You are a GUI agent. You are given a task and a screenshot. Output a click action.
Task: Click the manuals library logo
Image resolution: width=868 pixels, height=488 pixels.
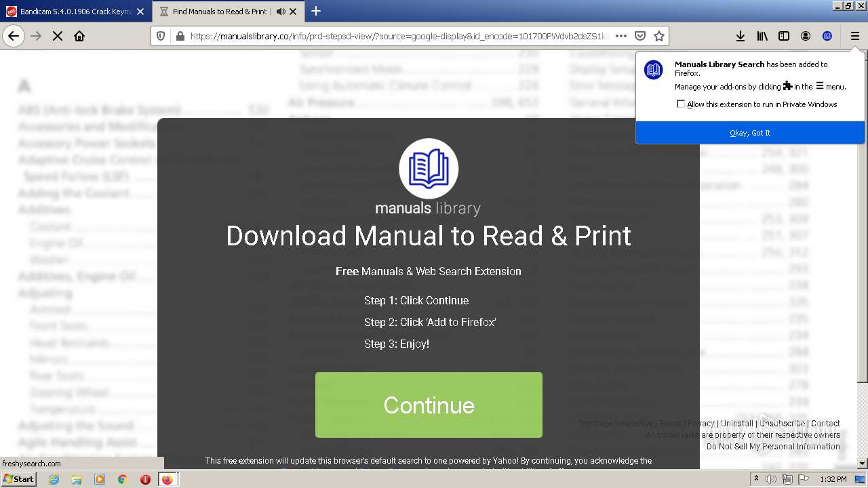[429, 178]
